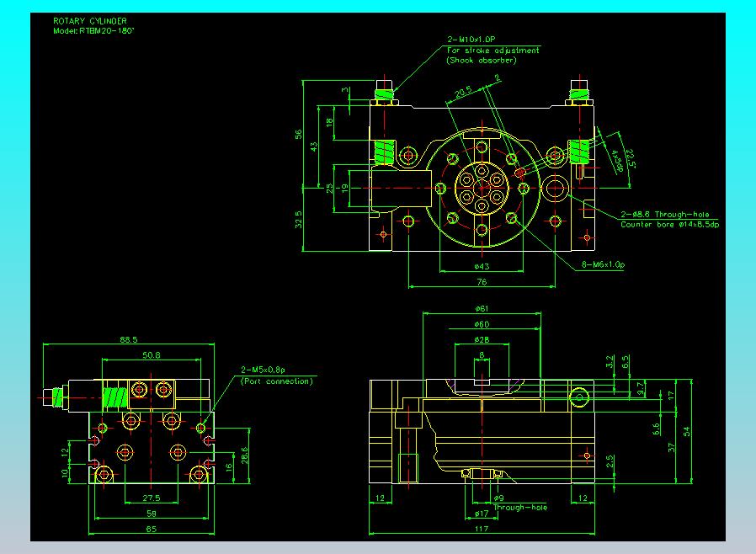Click the 17 height dimension
This screenshot has height=554, width=756.
click(671, 396)
